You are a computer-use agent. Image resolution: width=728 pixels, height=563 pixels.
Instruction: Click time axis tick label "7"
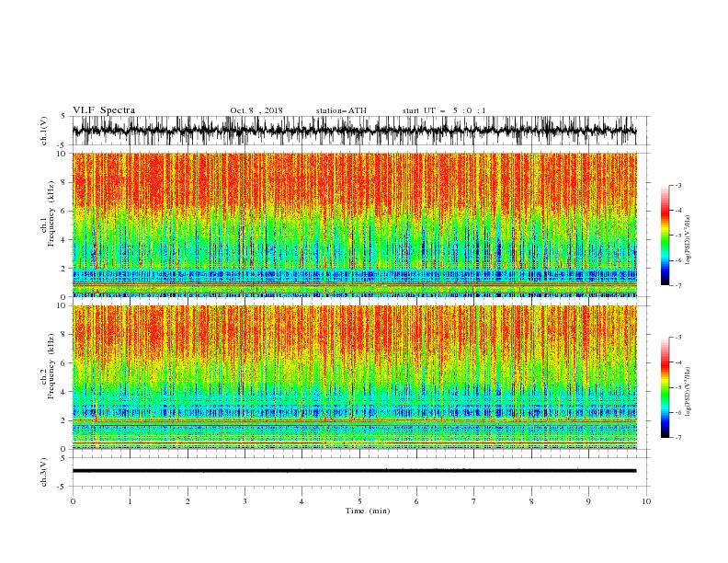(x=473, y=501)
